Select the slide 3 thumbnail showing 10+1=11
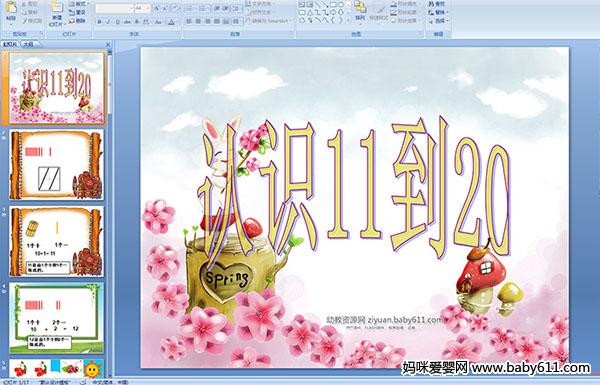Viewport: 600px width, 385px height. tap(56, 241)
